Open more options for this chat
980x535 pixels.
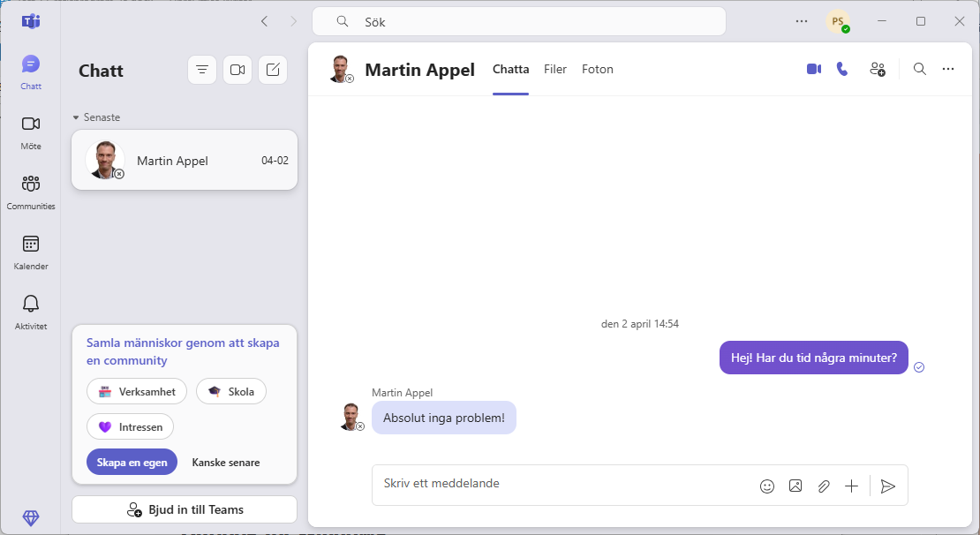pos(948,68)
